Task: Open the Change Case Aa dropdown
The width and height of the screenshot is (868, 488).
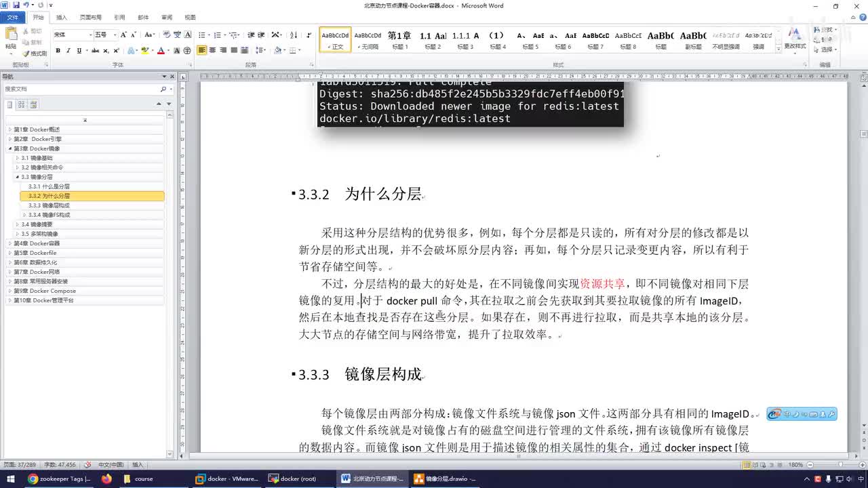Action: tap(150, 35)
